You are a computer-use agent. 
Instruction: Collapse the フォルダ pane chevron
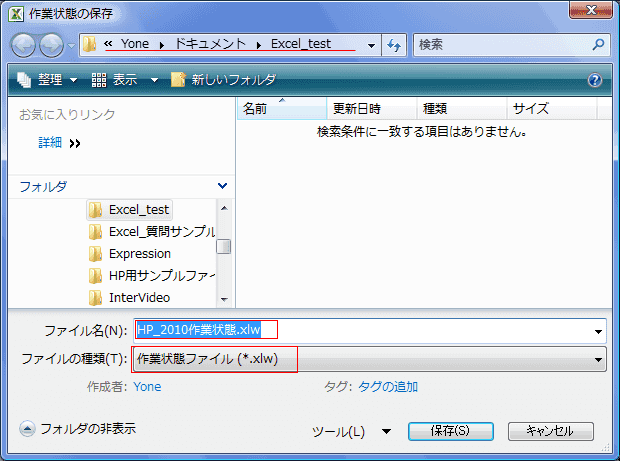222,185
